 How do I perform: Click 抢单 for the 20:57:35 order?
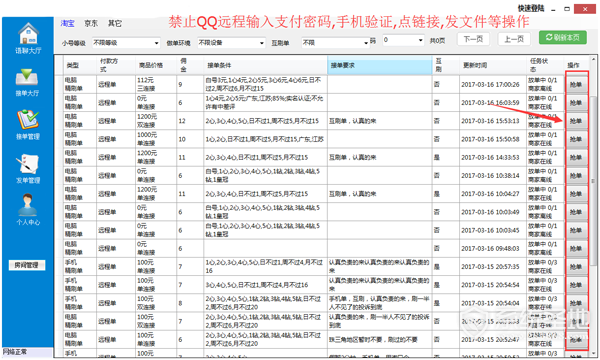576,267
